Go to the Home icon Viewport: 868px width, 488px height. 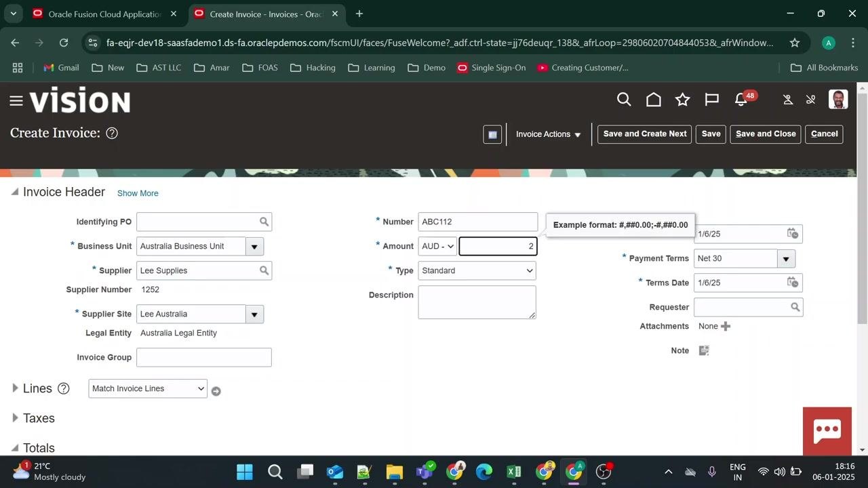pos(654,100)
